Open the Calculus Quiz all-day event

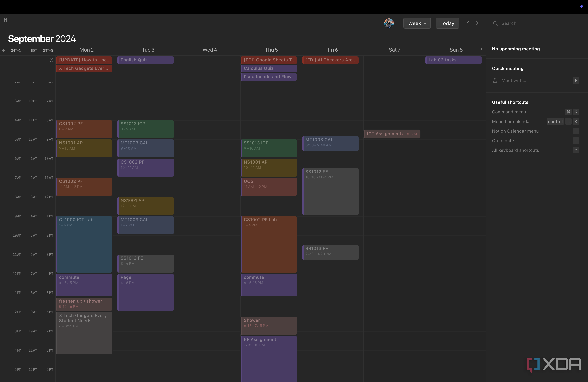269,68
